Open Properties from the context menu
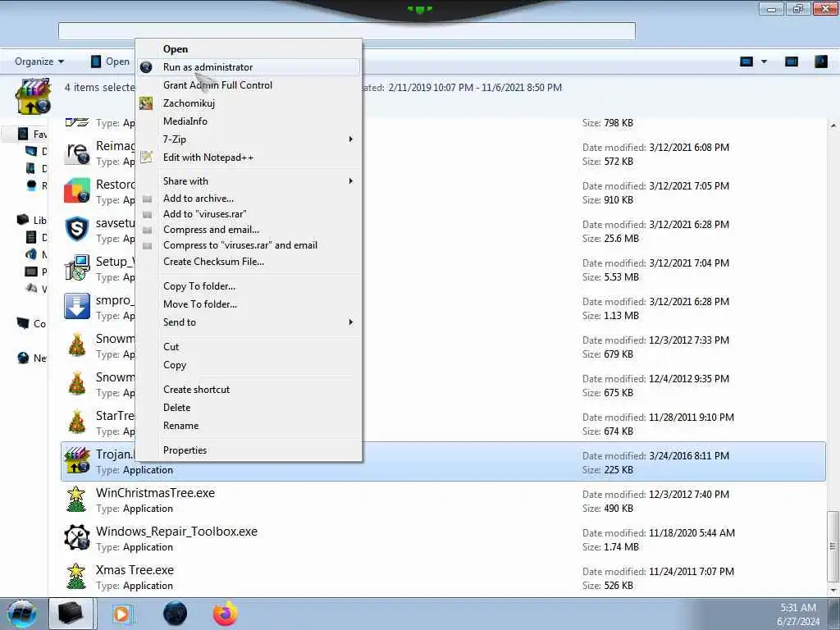The width and height of the screenshot is (840, 630). pyautogui.click(x=185, y=450)
